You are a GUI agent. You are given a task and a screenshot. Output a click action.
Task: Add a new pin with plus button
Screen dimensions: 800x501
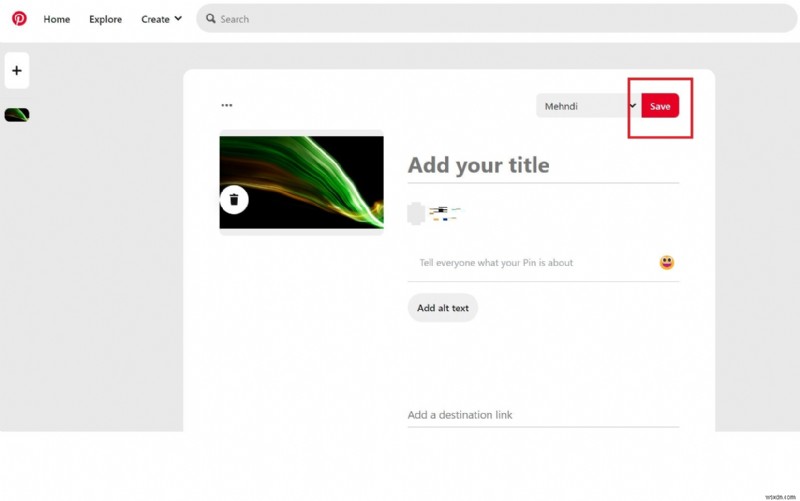tap(17, 70)
